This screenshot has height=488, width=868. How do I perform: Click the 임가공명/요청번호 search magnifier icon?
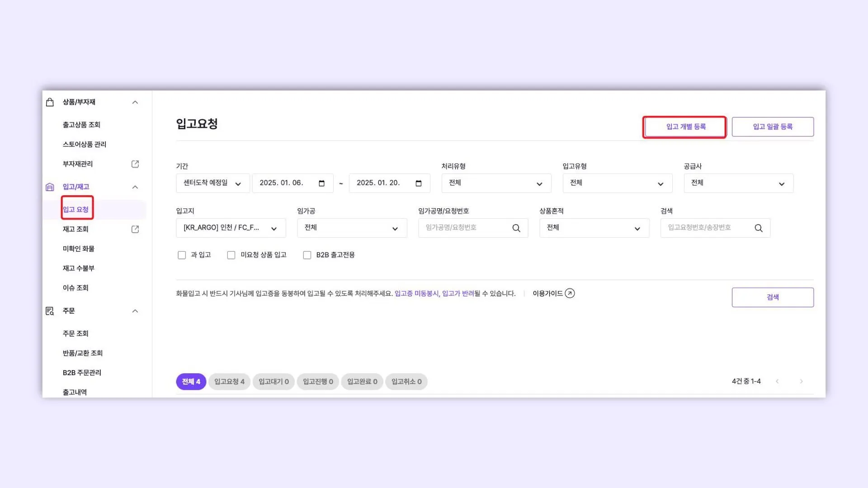(516, 228)
